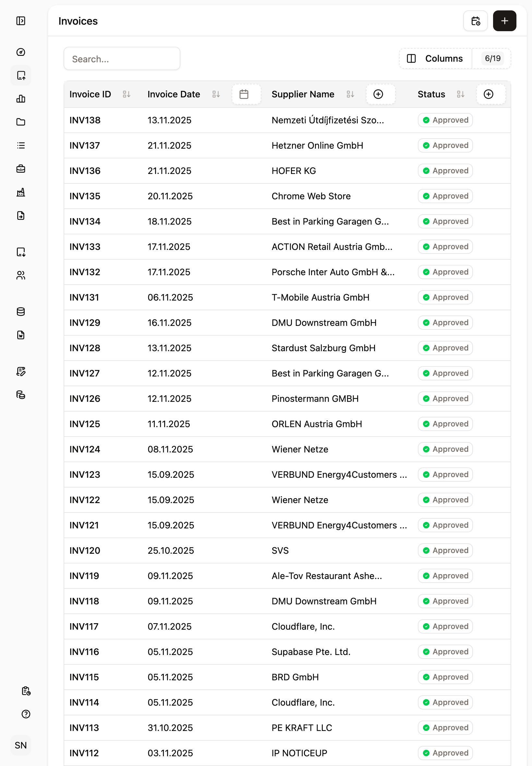Viewport: 532px width, 766px height.
Task: Open the Status filter plus button
Action: 488,94
